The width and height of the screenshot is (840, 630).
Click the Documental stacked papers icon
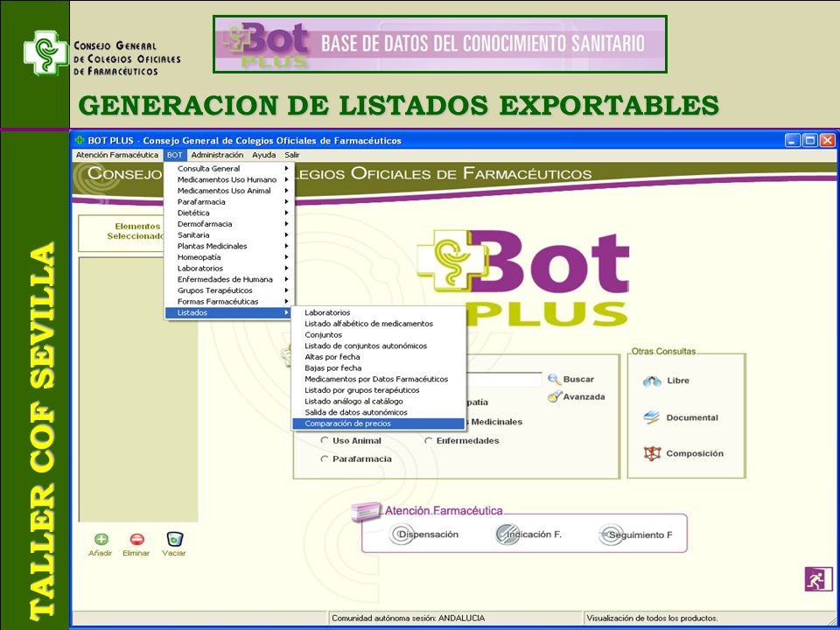[651, 418]
